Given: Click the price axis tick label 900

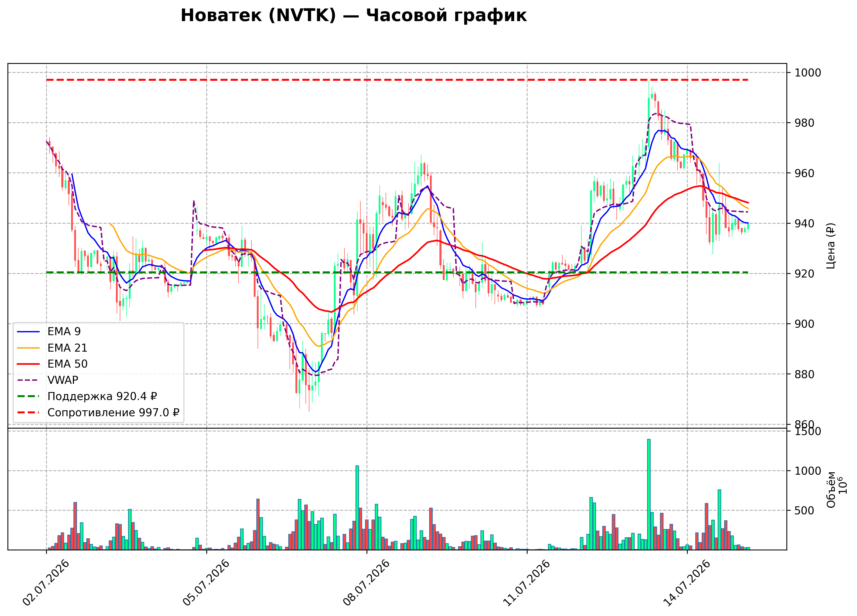Looking at the screenshot, I should (x=804, y=324).
